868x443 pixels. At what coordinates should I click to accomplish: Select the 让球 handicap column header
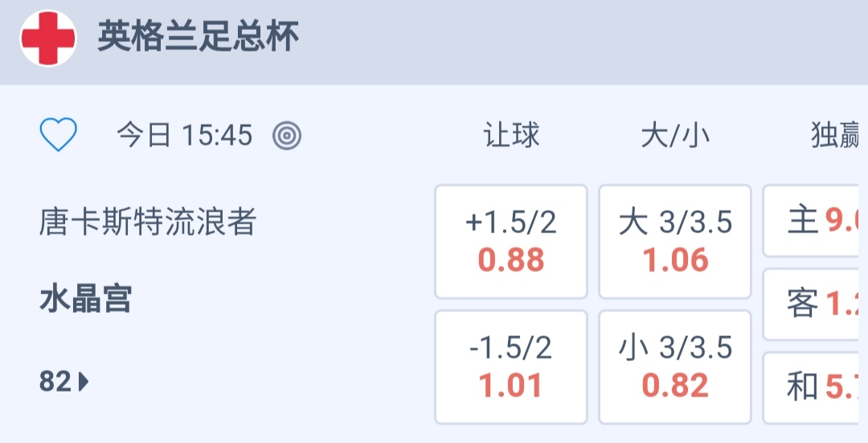pyautogui.click(x=511, y=136)
